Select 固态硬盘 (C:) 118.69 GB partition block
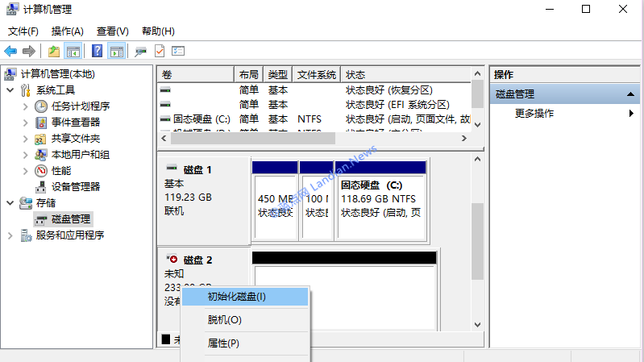The height and width of the screenshot is (362, 644). tap(380, 206)
